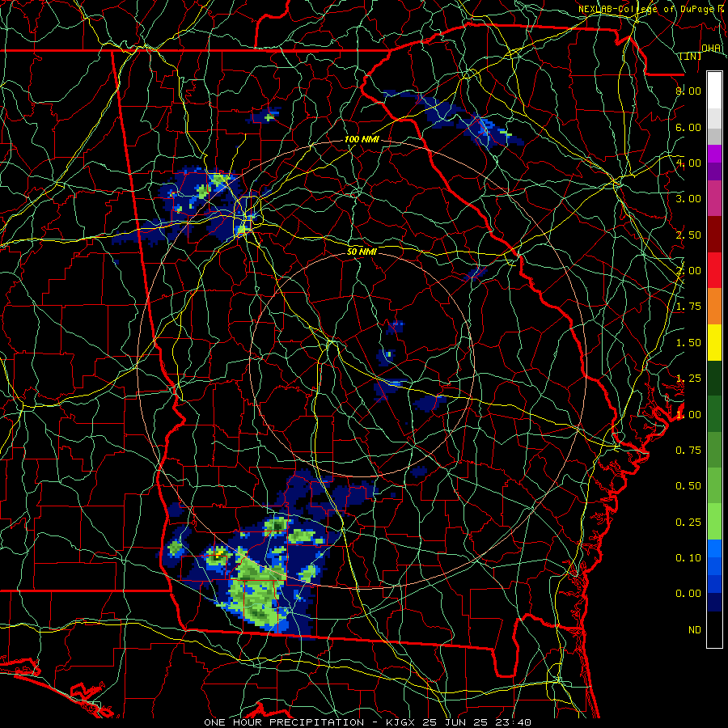The image size is (728, 728).
Task: Select the light blue swatch above 0.10
Action: coord(714,548)
